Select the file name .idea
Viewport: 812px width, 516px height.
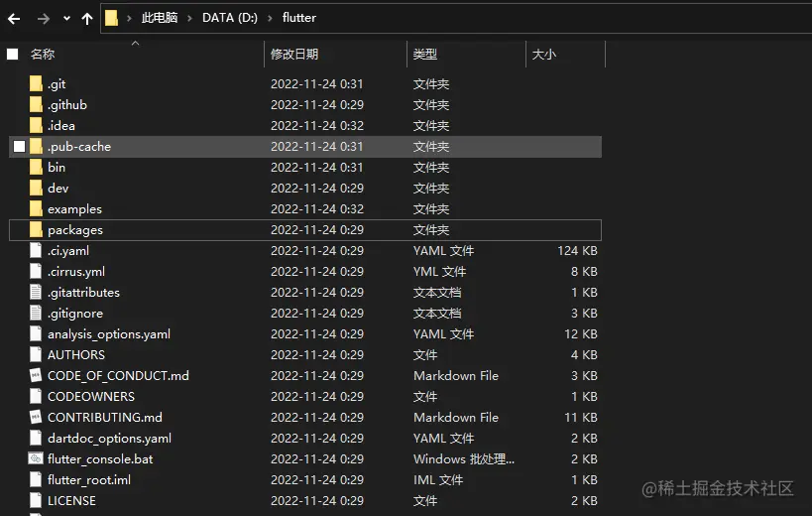61,125
